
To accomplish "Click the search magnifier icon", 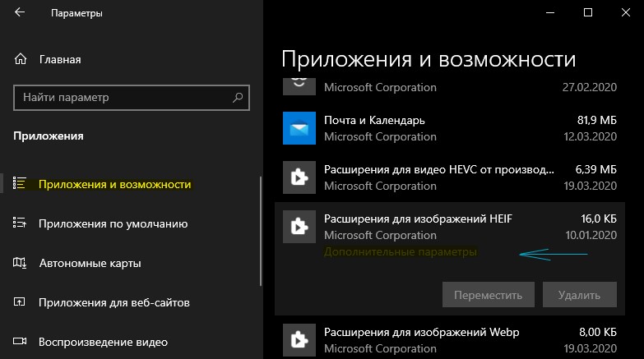I will pos(238,98).
